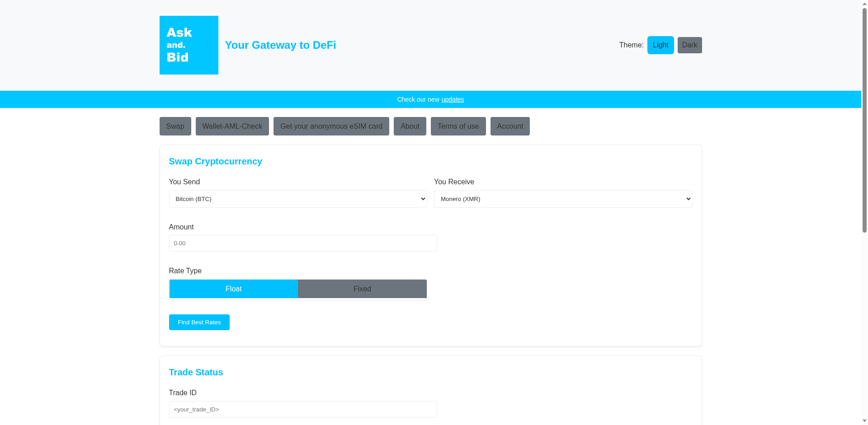Viewport: 868px width, 425px height.
Task: Focus the Amount input field
Action: 303,243
